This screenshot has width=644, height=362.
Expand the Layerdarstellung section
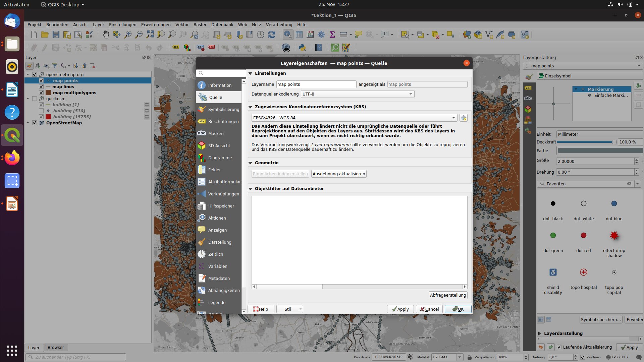pos(540,334)
